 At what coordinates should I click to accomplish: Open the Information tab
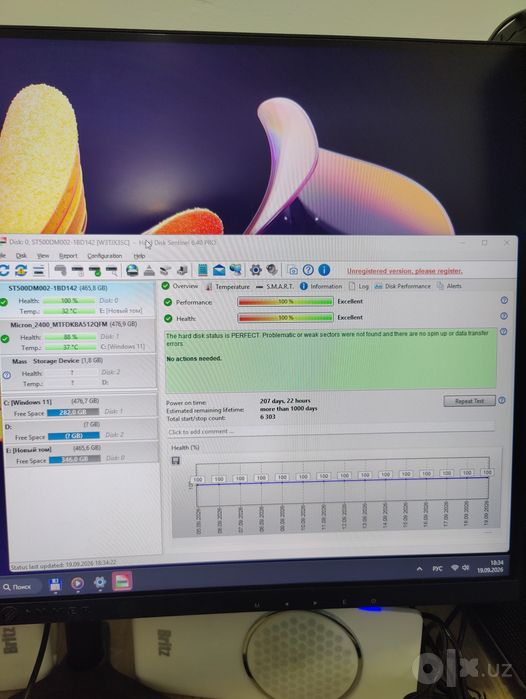(321, 286)
